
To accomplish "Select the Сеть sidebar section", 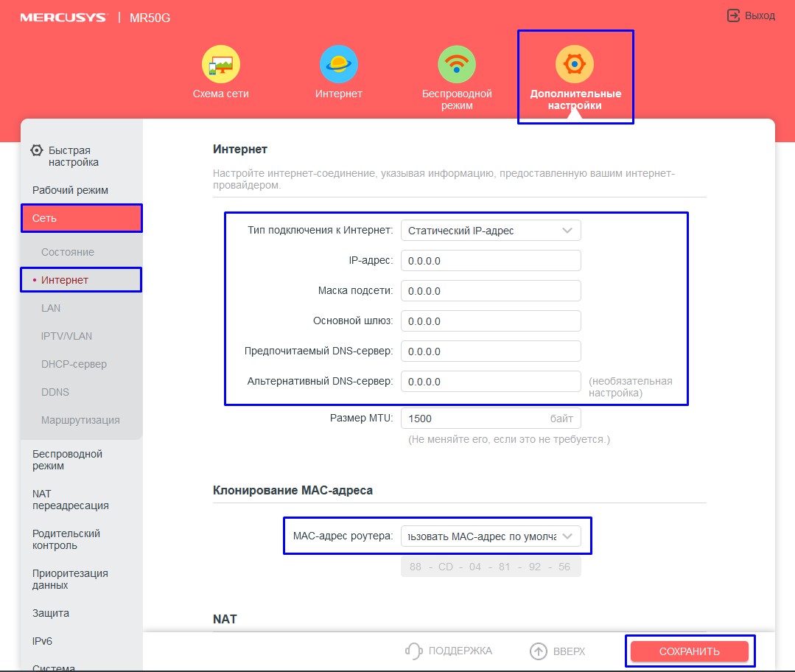I will [x=81, y=218].
